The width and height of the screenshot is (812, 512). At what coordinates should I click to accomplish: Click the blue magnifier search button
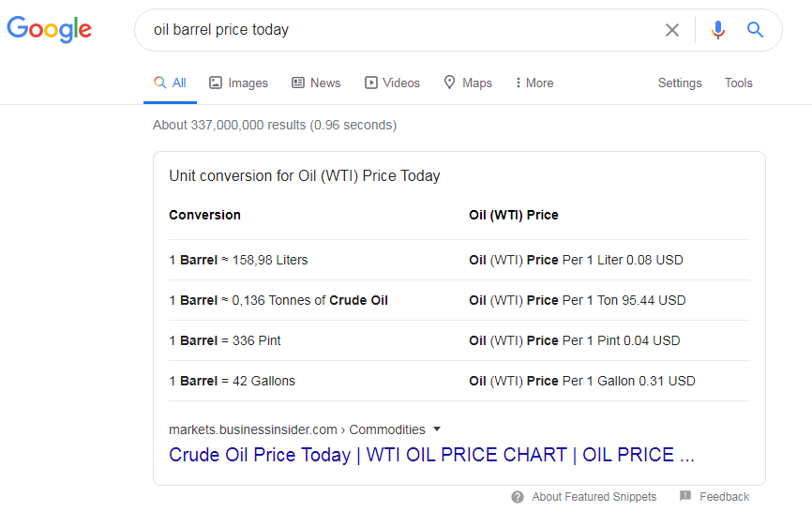(x=755, y=30)
